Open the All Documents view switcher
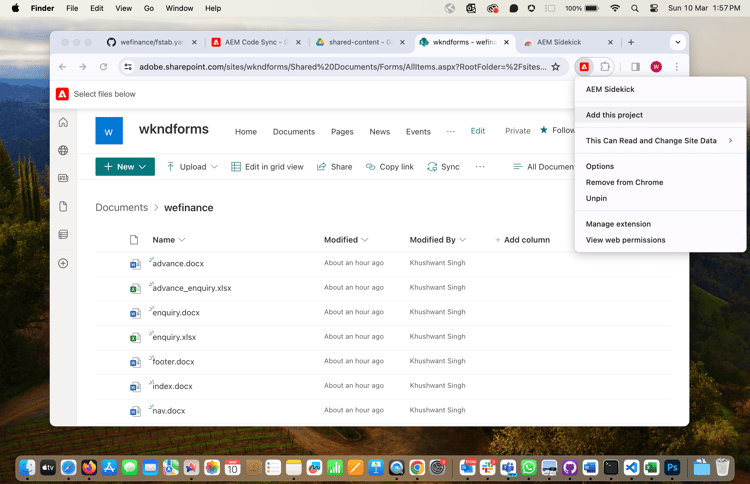750x484 pixels. (x=543, y=167)
